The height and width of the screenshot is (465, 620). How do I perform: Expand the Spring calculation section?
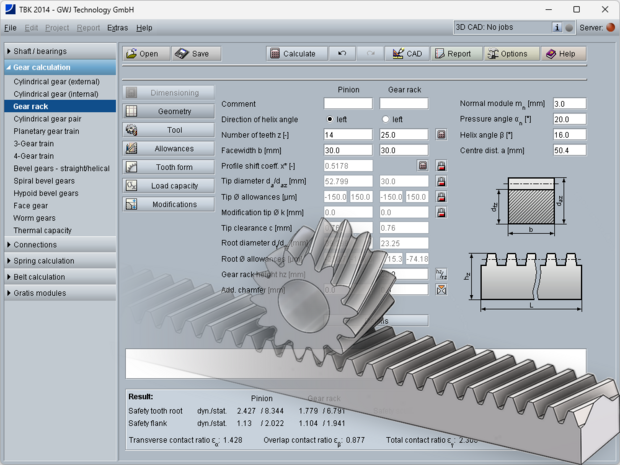(60, 261)
